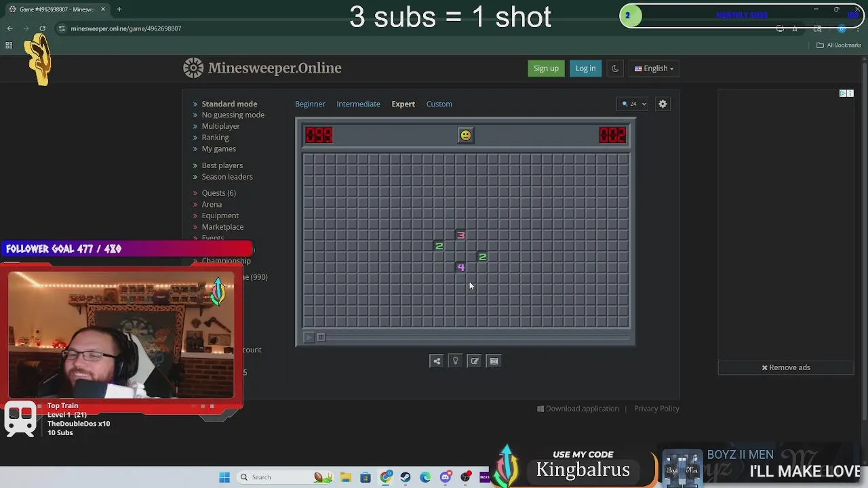The image size is (868, 488).
Task: Open the All Bookmarks folder
Action: 839,45
